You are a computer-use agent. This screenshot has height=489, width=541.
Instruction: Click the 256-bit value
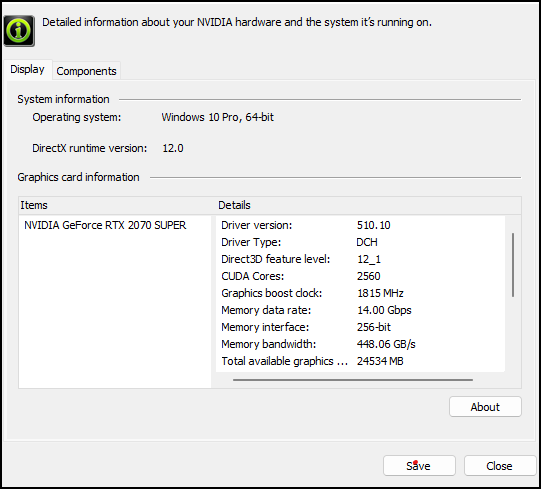click(374, 327)
